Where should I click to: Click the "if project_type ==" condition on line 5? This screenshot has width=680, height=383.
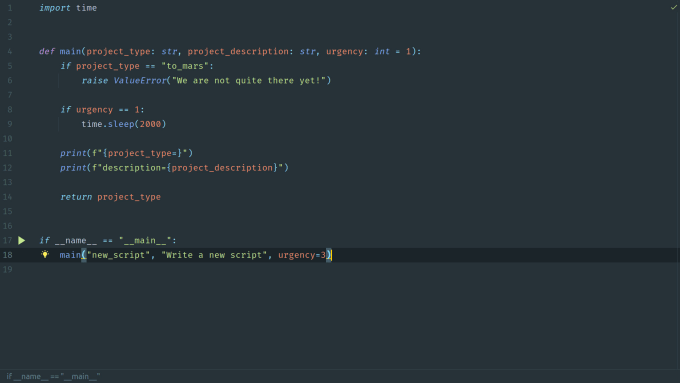click(x=108, y=66)
